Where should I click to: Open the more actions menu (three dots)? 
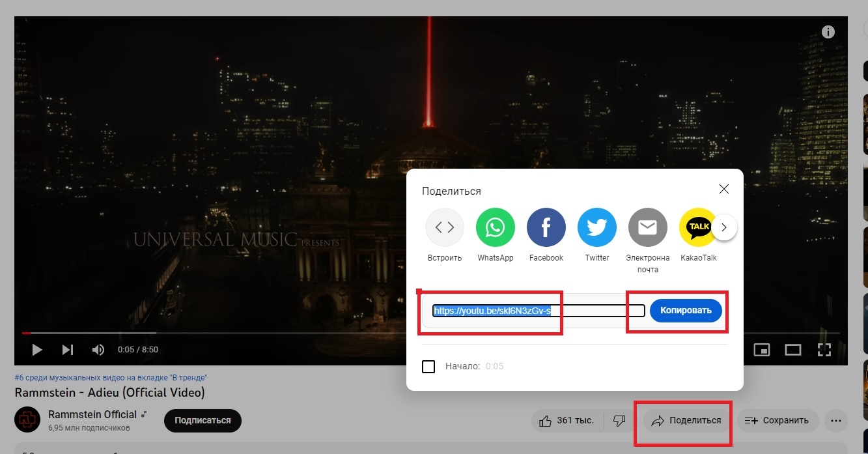(x=836, y=421)
